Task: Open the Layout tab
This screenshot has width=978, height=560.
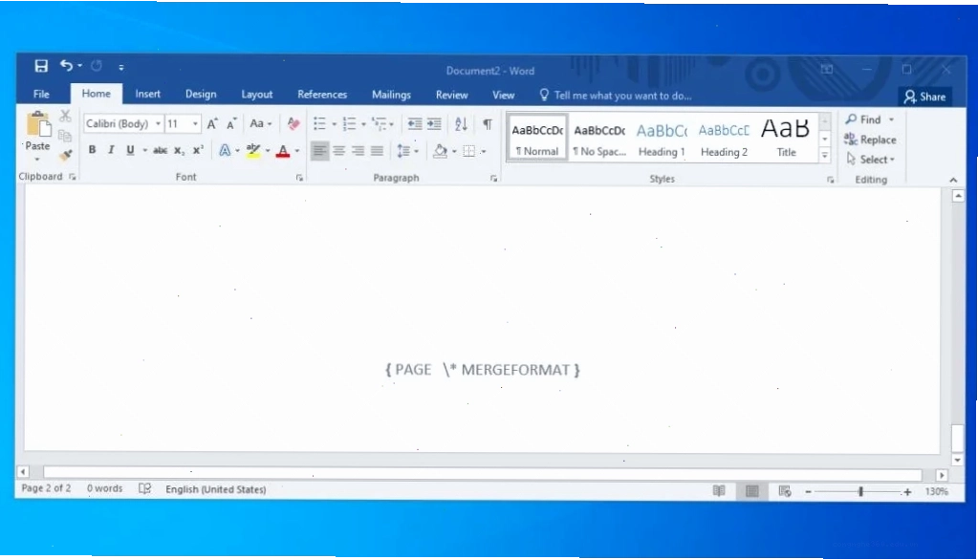Action: (x=257, y=95)
